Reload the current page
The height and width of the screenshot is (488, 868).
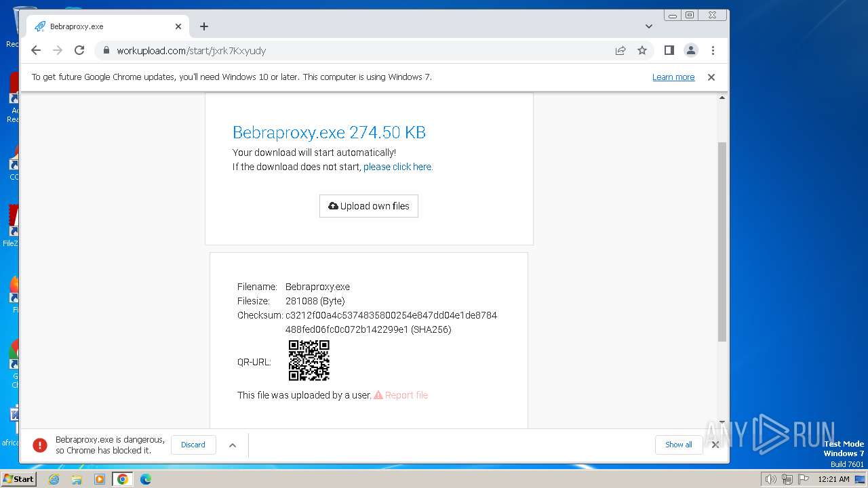pos(79,50)
